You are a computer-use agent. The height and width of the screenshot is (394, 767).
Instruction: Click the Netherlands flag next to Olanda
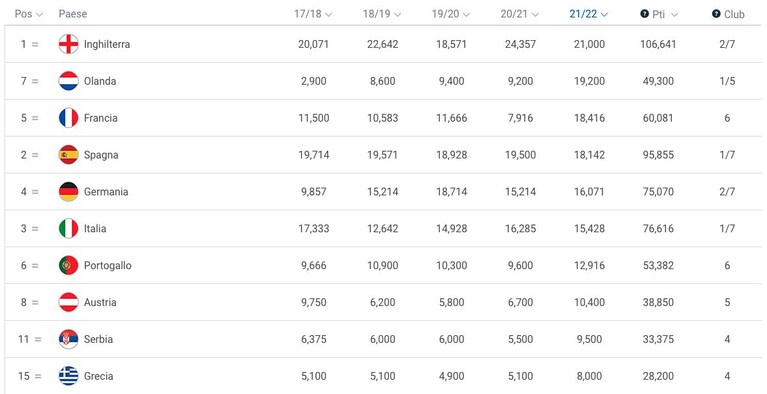point(68,81)
